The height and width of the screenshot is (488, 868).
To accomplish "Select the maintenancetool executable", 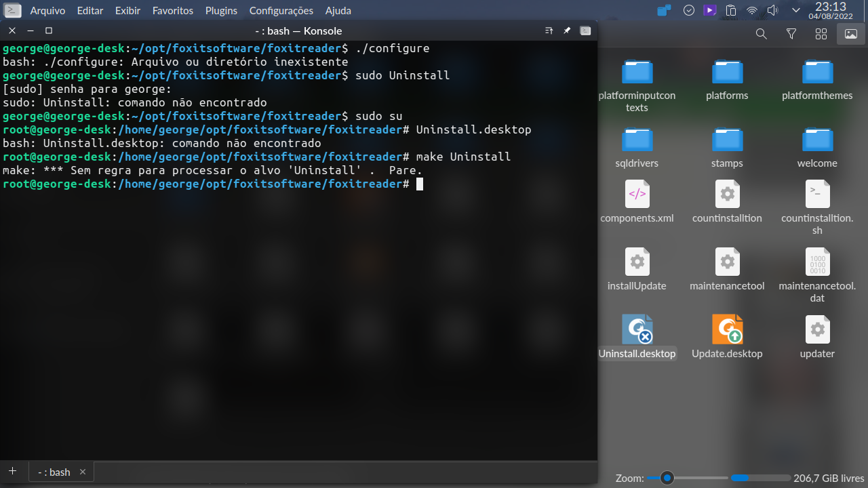I will (x=727, y=270).
